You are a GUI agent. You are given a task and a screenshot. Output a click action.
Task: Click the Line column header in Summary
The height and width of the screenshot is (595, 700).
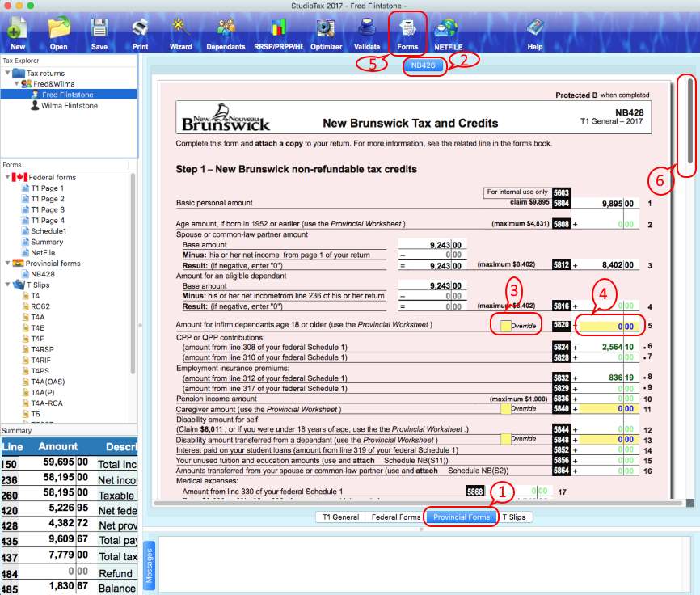click(12, 446)
